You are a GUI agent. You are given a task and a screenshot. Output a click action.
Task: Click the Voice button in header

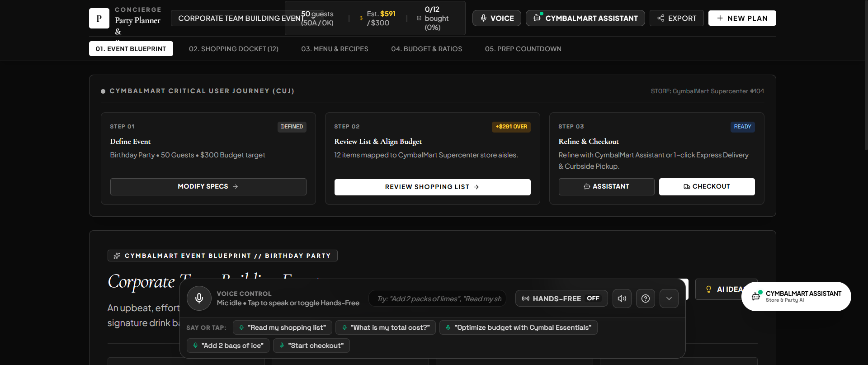(x=497, y=18)
